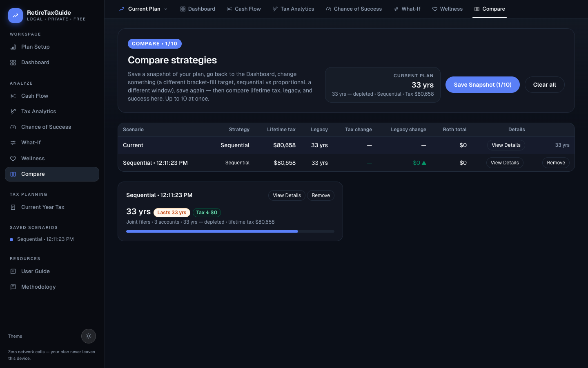Toggle the light/dark theme button
This screenshot has width=588, height=368.
pos(89,336)
